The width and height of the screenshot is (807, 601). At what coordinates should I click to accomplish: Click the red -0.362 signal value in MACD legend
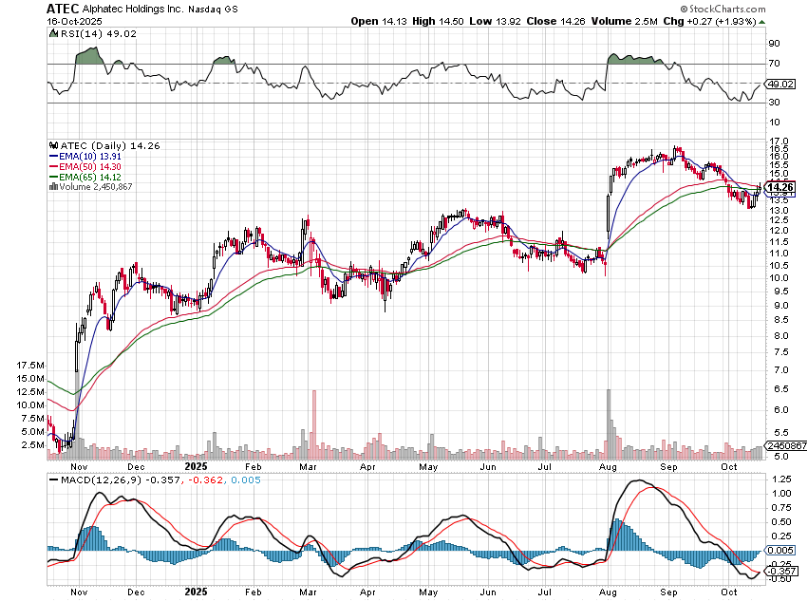(x=206, y=480)
